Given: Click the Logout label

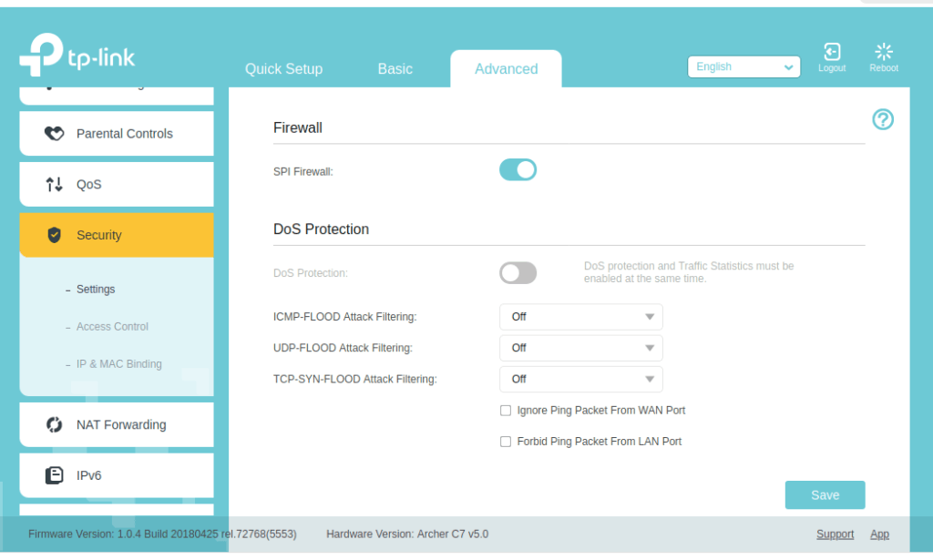Looking at the screenshot, I should coord(831,67).
